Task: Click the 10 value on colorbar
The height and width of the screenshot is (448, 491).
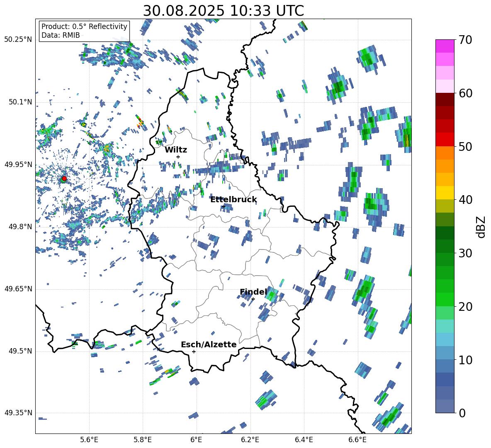Action: pyautogui.click(x=465, y=360)
